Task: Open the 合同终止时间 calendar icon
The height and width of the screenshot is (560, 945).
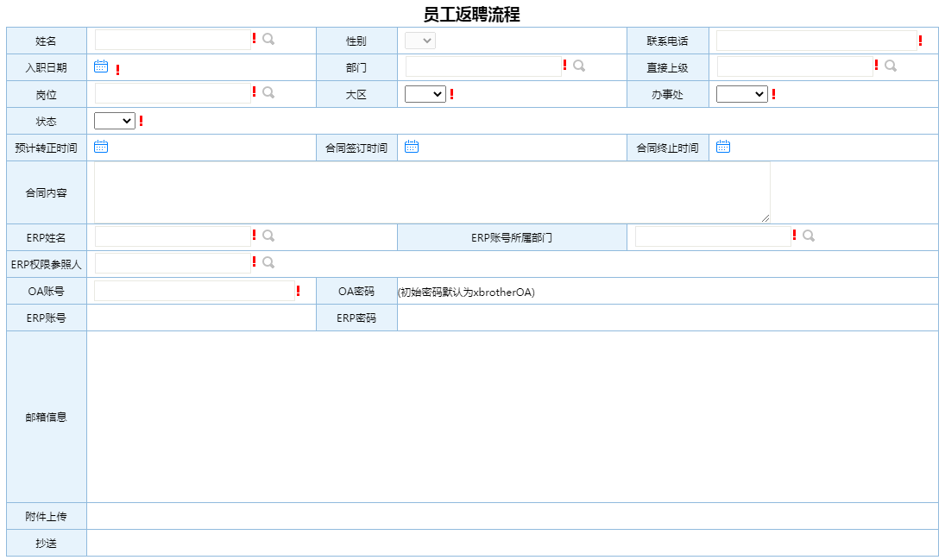Action: tap(723, 147)
